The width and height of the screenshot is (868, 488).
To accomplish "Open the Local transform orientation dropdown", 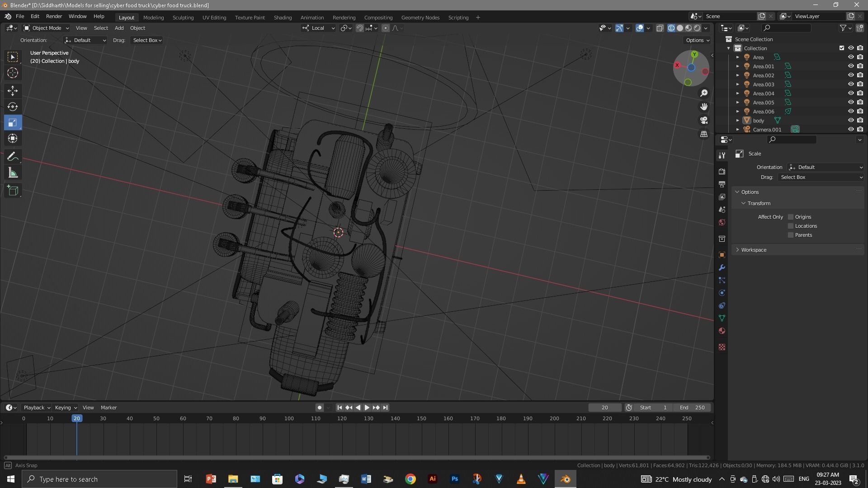I will coord(318,28).
